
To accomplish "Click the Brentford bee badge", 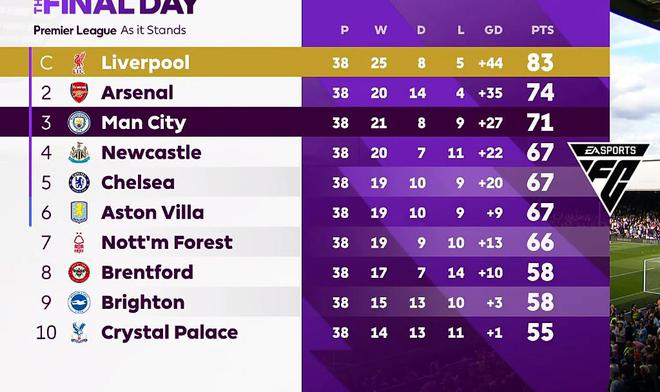I will pos(79,272).
